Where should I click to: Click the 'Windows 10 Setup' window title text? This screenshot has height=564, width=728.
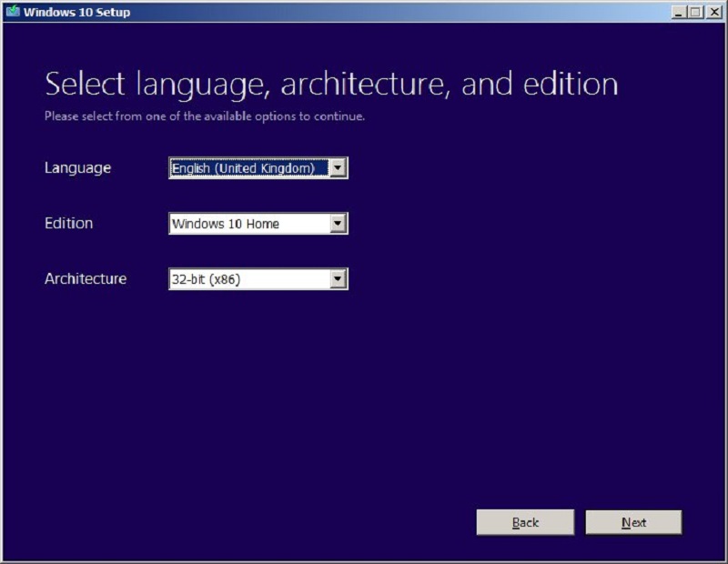pos(76,12)
